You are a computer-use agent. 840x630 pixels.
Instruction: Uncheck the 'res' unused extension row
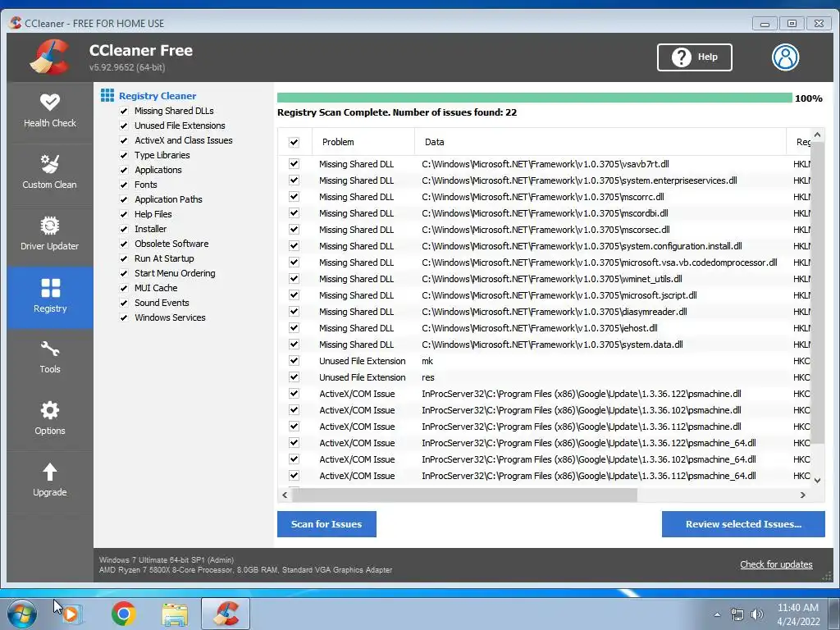294,377
